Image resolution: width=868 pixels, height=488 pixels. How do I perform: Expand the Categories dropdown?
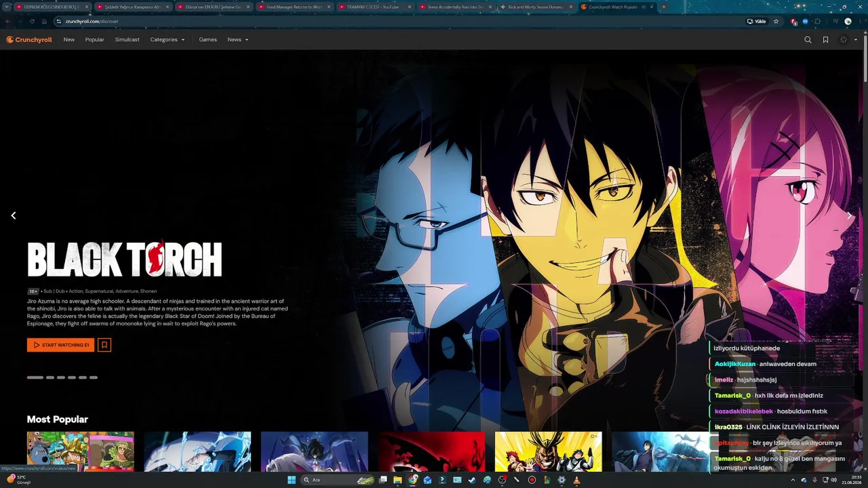(167, 40)
